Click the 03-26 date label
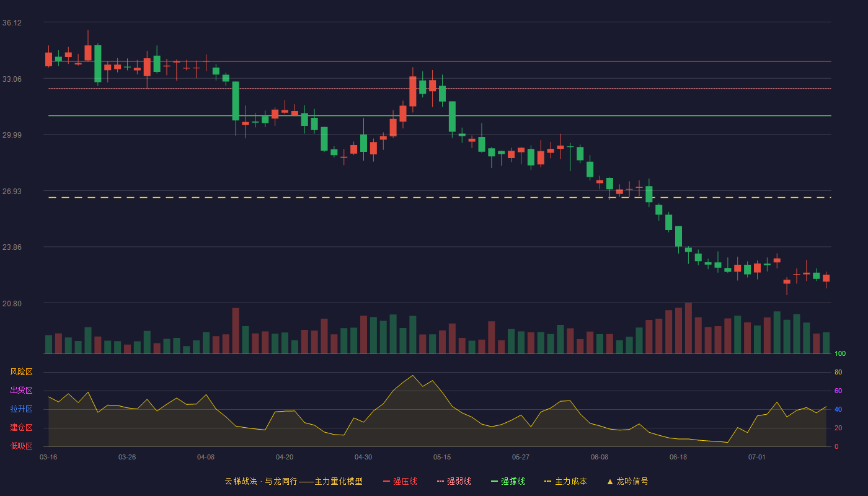This screenshot has height=496, width=868. coord(127,457)
